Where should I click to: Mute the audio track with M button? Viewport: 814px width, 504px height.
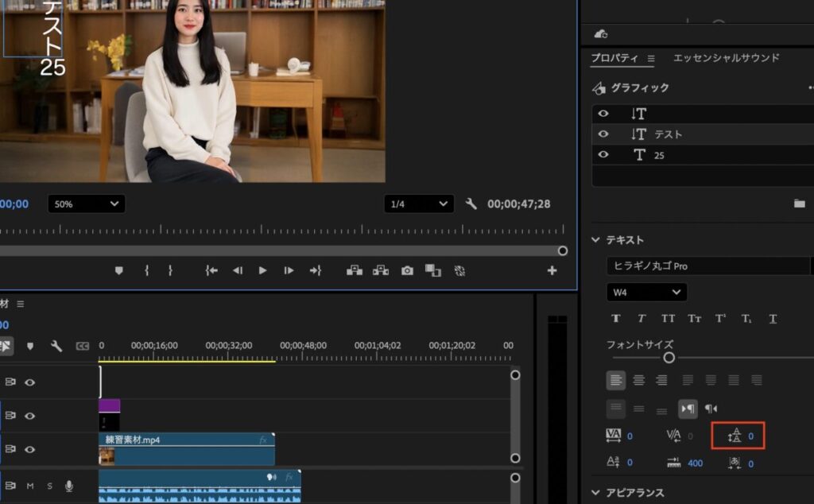coord(29,486)
